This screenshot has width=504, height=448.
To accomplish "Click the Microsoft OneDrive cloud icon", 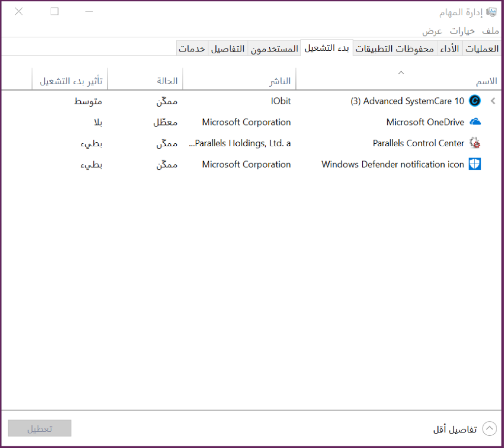I will pyautogui.click(x=475, y=122).
